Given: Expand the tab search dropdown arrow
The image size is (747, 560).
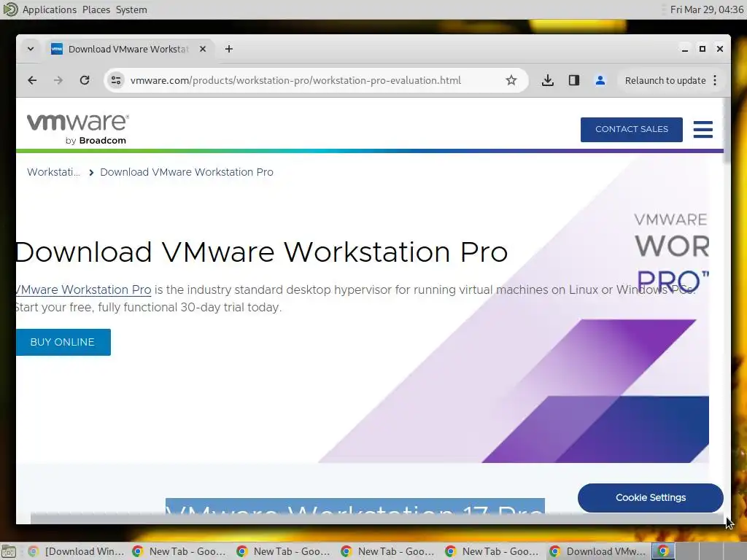Looking at the screenshot, I should [x=31, y=49].
